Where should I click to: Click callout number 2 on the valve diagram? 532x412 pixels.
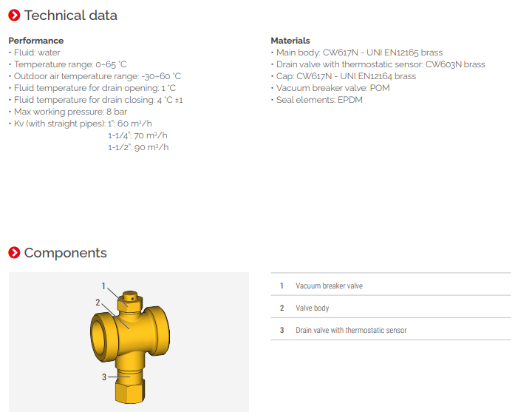98,302
